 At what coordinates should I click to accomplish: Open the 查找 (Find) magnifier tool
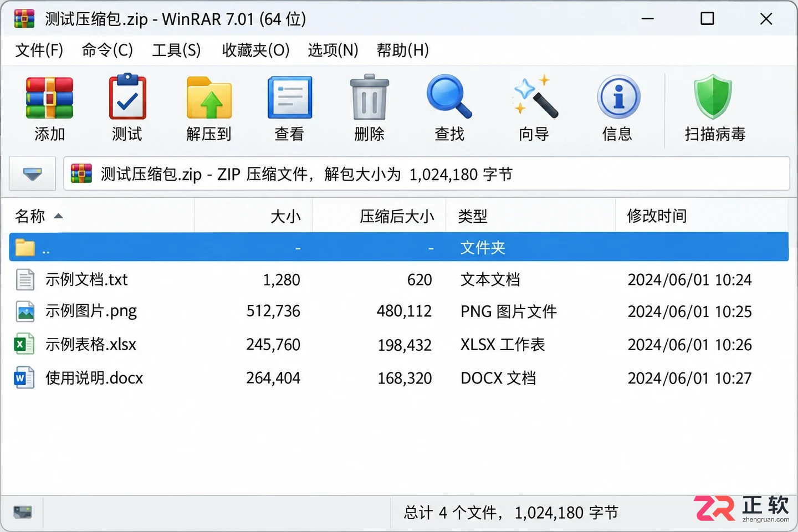click(449, 96)
